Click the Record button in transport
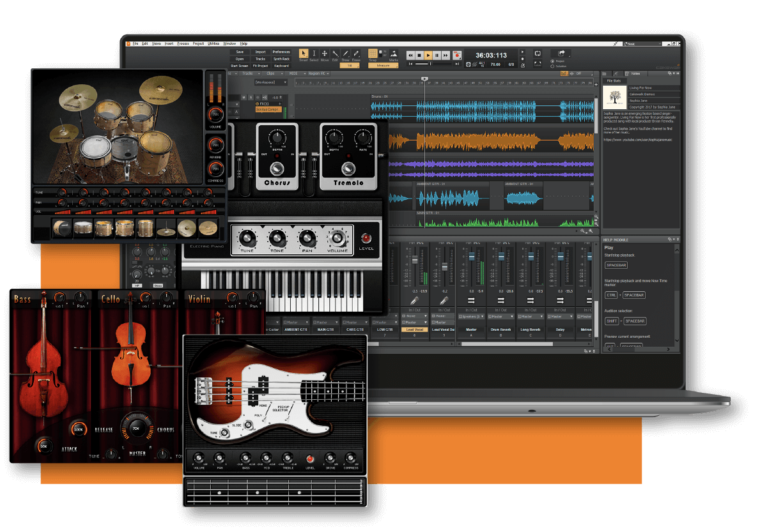 pos(457,56)
